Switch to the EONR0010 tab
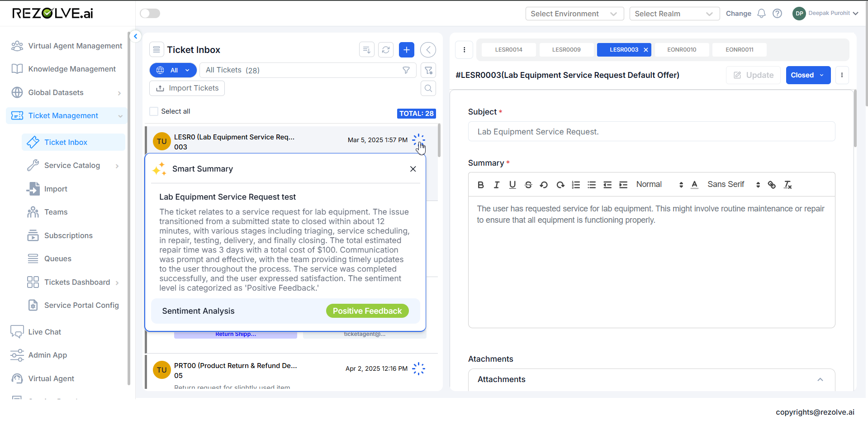This screenshot has width=868, height=421. tap(682, 50)
